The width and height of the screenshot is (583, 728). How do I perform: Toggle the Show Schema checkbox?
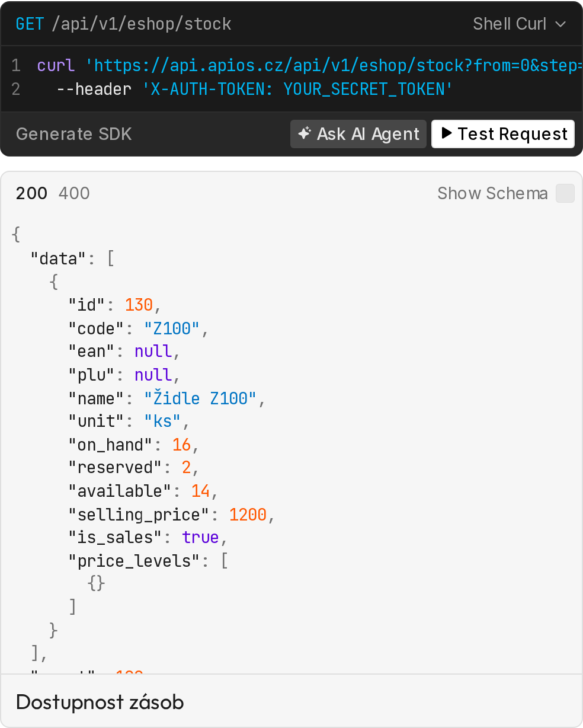point(565,193)
